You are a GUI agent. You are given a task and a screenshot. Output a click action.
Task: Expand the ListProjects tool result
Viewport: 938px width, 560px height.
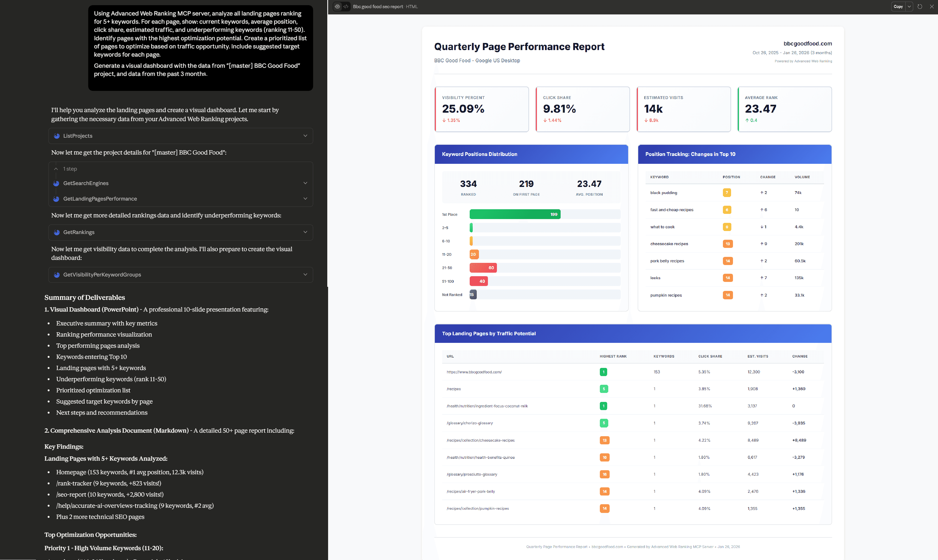pos(305,136)
